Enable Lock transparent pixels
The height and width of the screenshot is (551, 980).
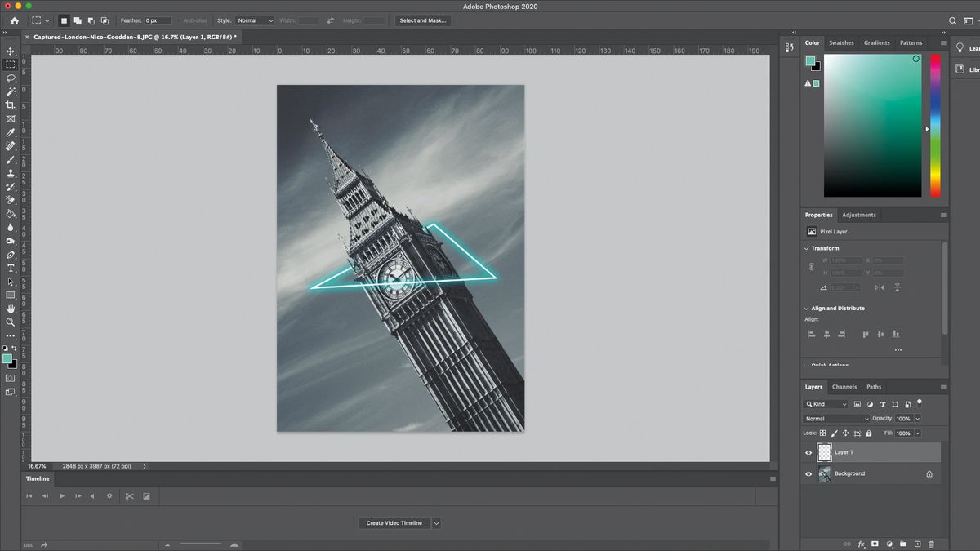[822, 433]
